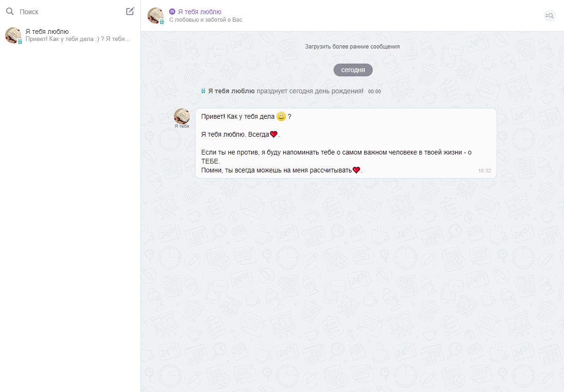Click the subtitle С любовью и заботой о Вас
This screenshot has height=392, width=564.
205,20
